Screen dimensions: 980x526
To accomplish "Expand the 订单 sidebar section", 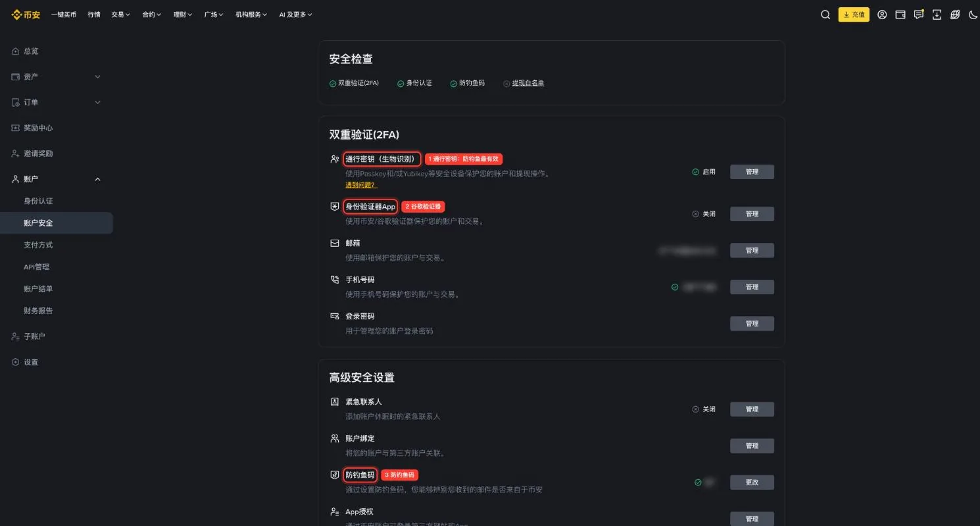I will click(x=57, y=103).
